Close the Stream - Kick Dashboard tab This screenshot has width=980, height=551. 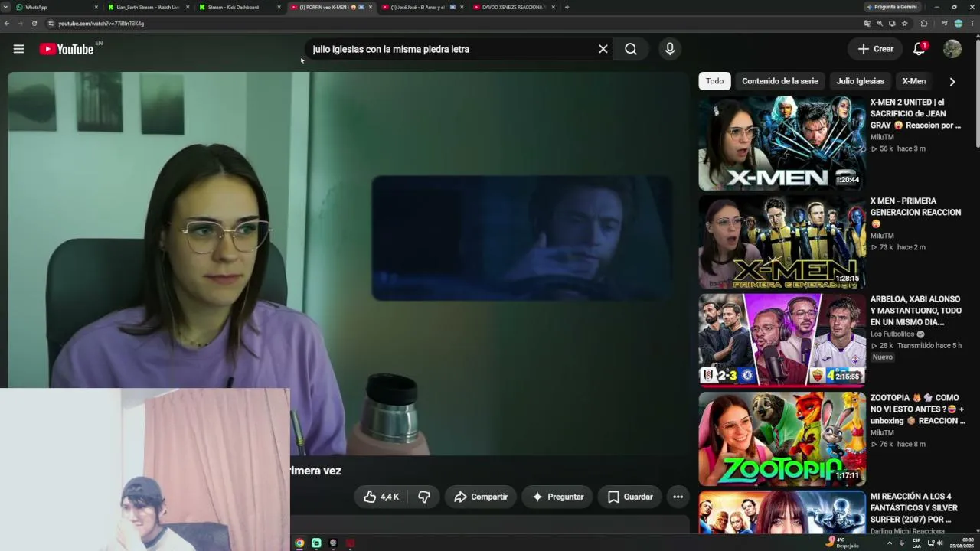click(x=279, y=7)
